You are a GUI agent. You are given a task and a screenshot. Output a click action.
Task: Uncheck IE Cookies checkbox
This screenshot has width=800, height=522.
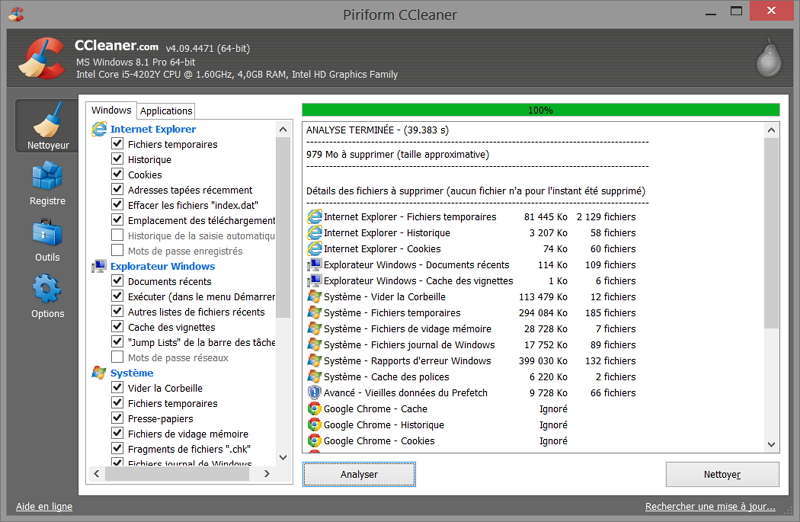pos(117,174)
